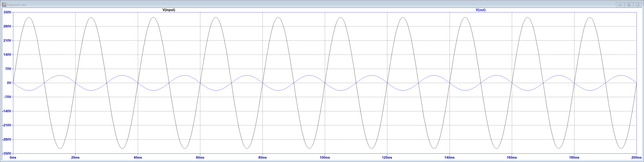
Task: Click the 40ms time axis label
Action: [138, 157]
